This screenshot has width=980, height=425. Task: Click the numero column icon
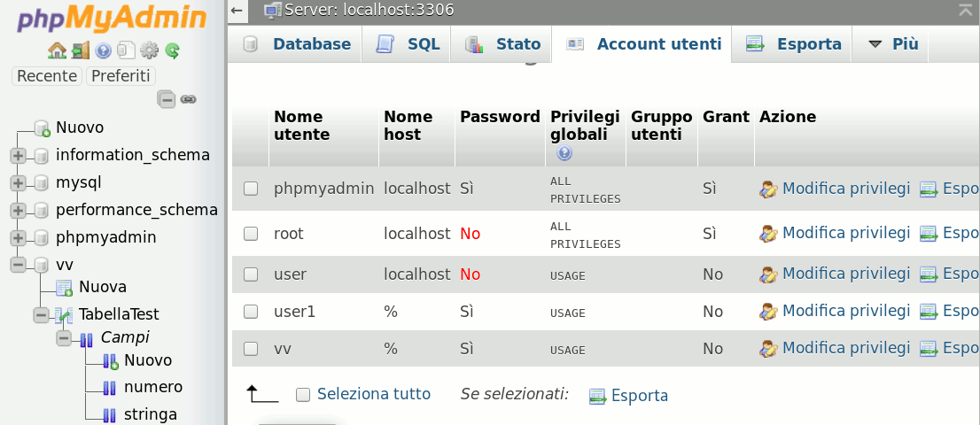[110, 388]
